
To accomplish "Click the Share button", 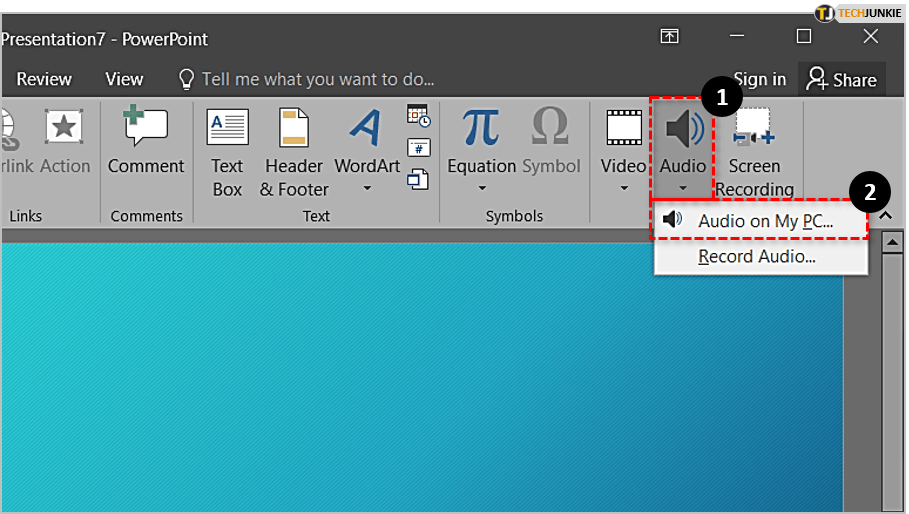I will pos(842,79).
